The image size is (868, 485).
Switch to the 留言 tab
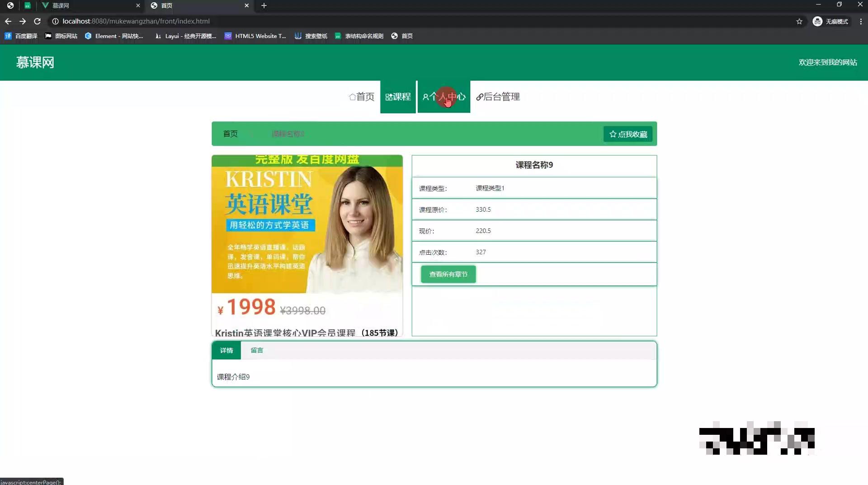[x=257, y=350]
